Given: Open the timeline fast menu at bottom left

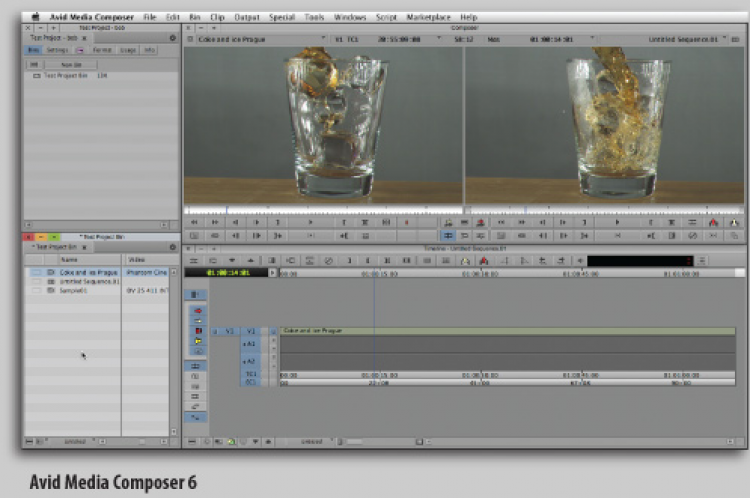Looking at the screenshot, I should pos(192,442).
